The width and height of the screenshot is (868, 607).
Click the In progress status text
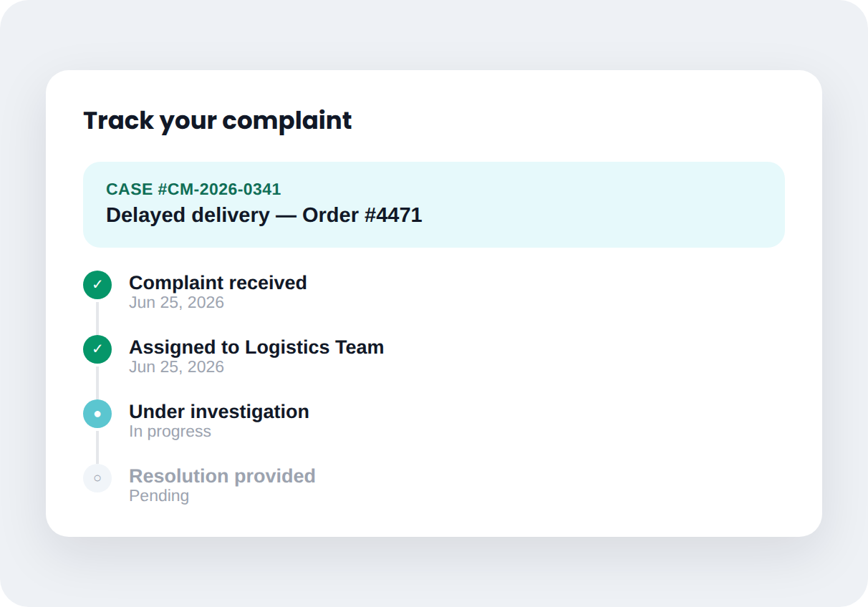click(x=170, y=431)
